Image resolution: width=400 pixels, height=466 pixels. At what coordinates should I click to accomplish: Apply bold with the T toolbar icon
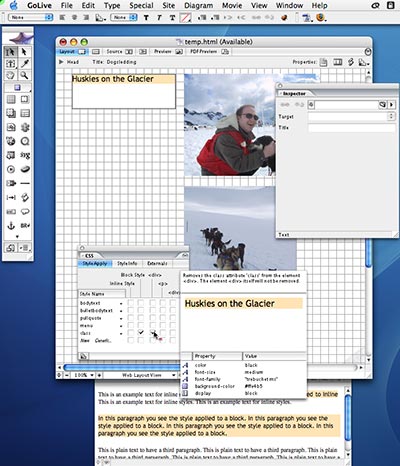pyautogui.click(x=146, y=18)
